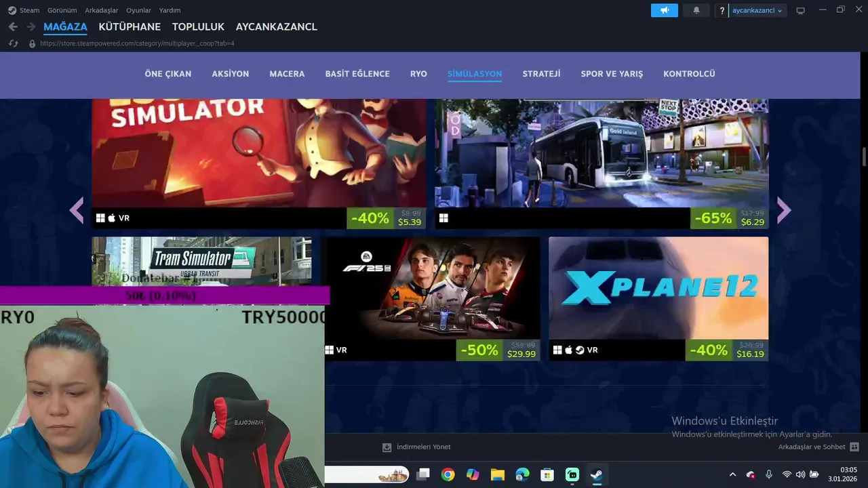Go to MAĞAZA section
The width and height of the screenshot is (868, 488).
coord(65,26)
